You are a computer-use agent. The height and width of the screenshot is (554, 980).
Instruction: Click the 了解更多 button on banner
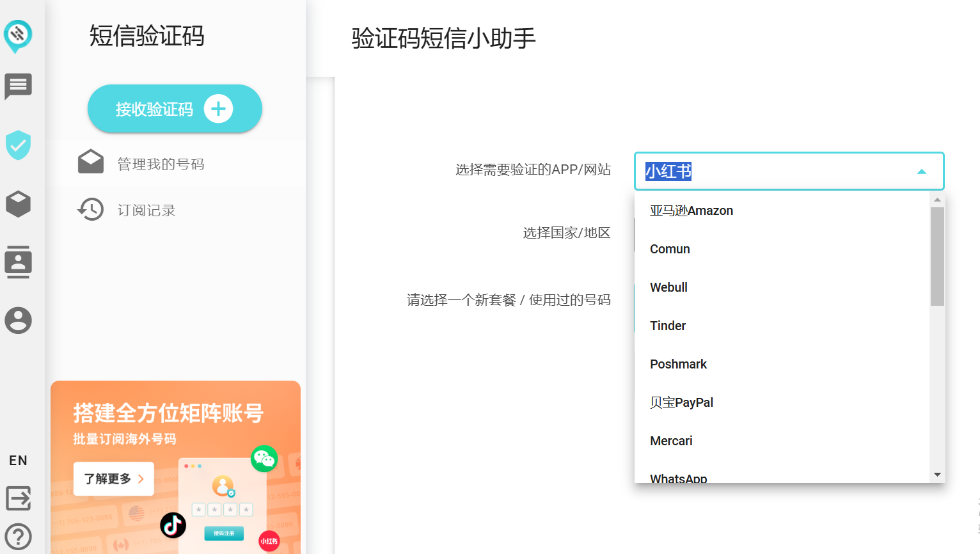coord(114,479)
